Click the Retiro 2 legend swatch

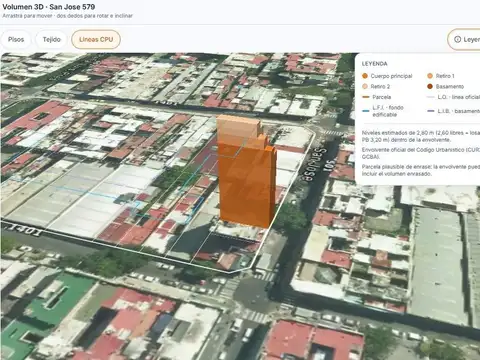(365, 86)
